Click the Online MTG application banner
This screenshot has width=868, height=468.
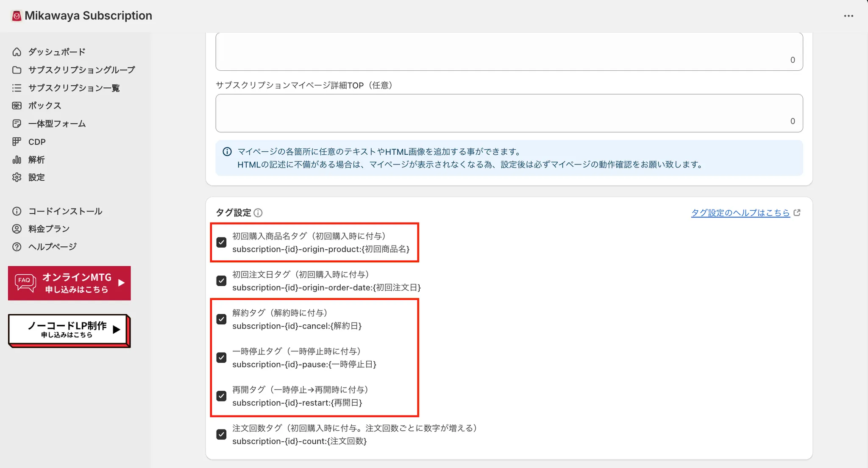click(x=70, y=283)
